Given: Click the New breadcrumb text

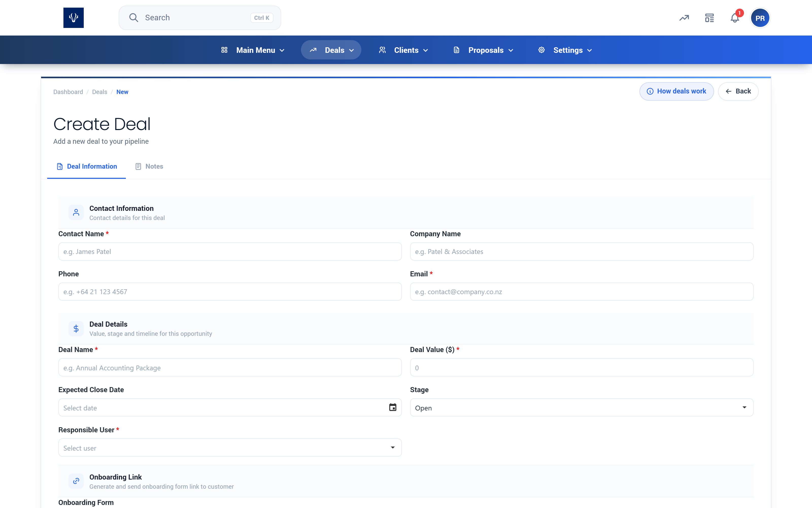Looking at the screenshot, I should [122, 92].
